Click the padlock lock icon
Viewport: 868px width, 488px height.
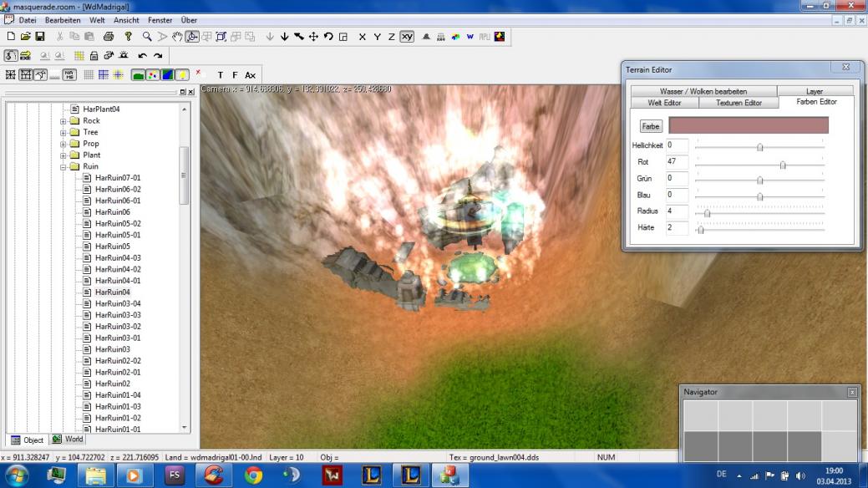pos(94,56)
